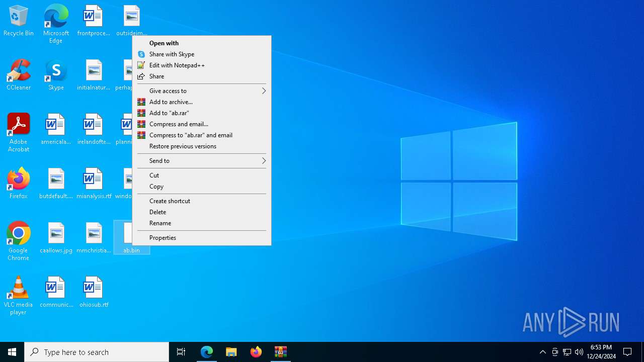Open the Windows Start menu
Viewport: 644px width, 362px height.
[x=12, y=352]
